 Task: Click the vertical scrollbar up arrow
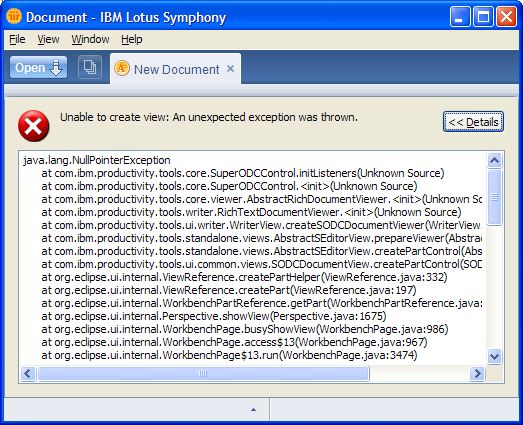click(x=494, y=160)
